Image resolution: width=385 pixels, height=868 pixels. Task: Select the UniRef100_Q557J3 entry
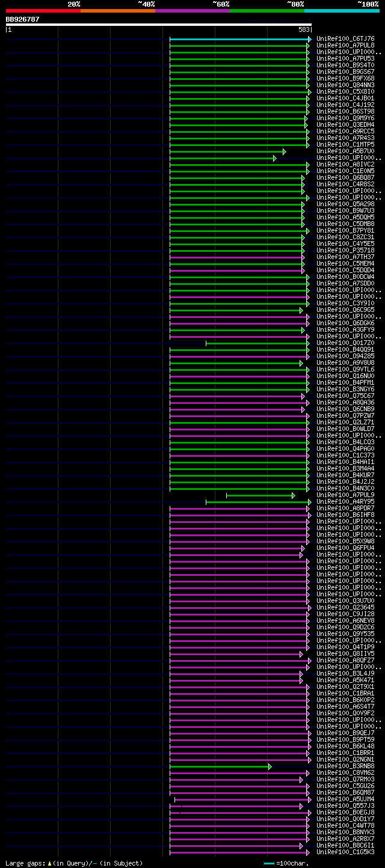pyautogui.click(x=345, y=805)
